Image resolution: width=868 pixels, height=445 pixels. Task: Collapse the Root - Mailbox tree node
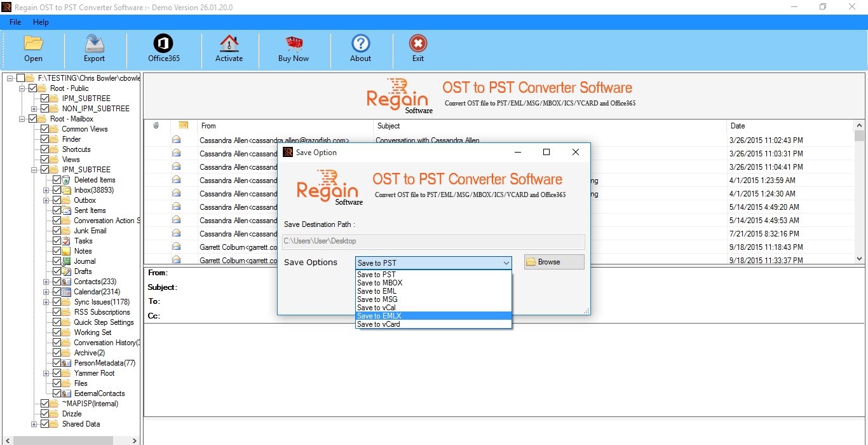[22, 119]
